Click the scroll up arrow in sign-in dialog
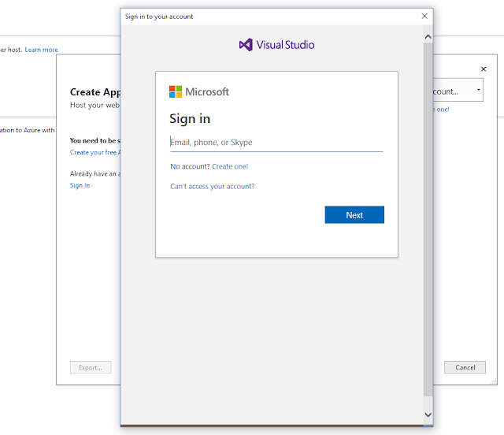The height and width of the screenshot is (435, 504). [x=428, y=37]
